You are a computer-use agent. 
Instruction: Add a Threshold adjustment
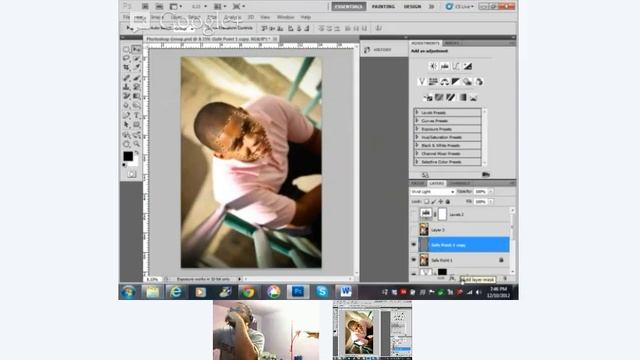point(451,97)
